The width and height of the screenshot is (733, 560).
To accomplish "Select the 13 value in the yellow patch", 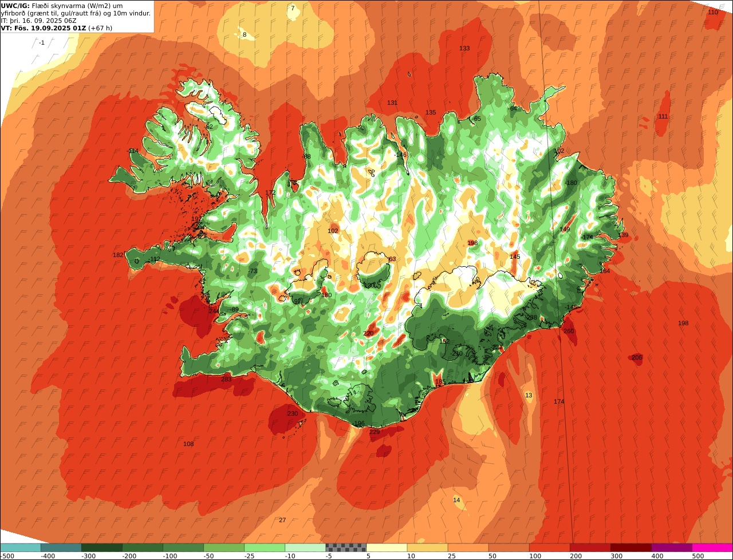I will (x=529, y=395).
